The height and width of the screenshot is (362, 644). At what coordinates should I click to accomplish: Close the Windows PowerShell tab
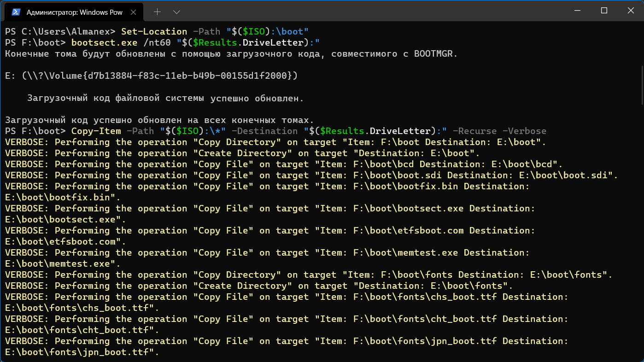[134, 12]
